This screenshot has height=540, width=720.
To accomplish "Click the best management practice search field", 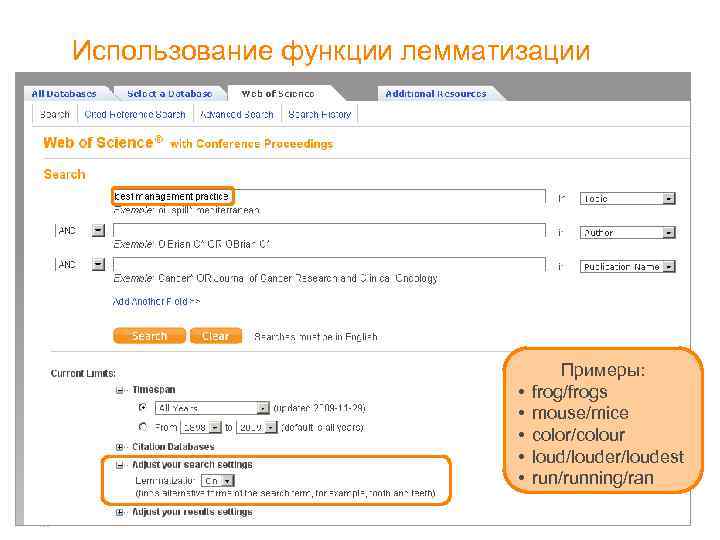I will point(329,197).
